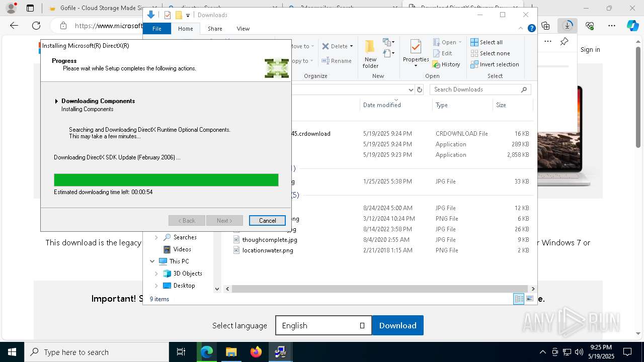This screenshot has width=644, height=362.
Task: Switch Explorer to details view icon
Action: coord(519,299)
